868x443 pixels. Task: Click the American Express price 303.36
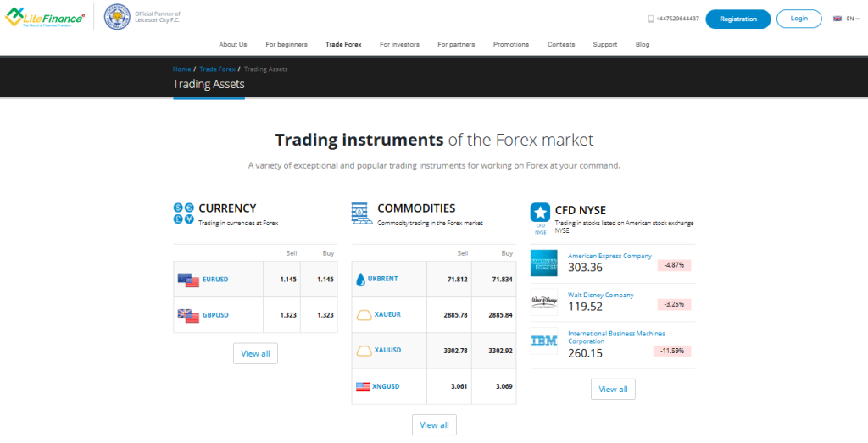(x=585, y=268)
